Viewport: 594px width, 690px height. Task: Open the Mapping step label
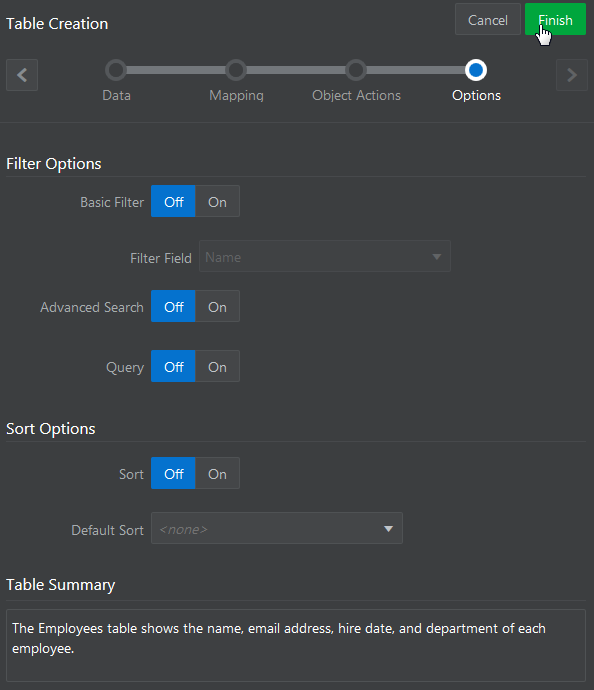tap(236, 95)
